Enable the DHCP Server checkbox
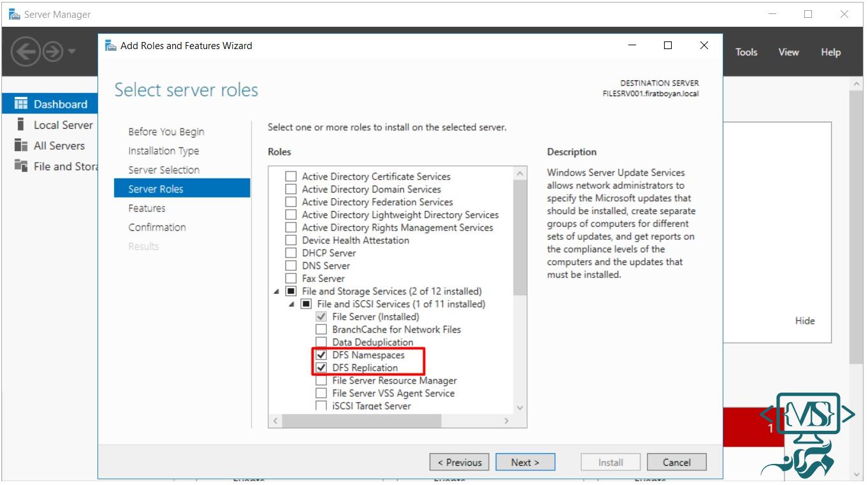The image size is (868, 485). click(x=291, y=253)
